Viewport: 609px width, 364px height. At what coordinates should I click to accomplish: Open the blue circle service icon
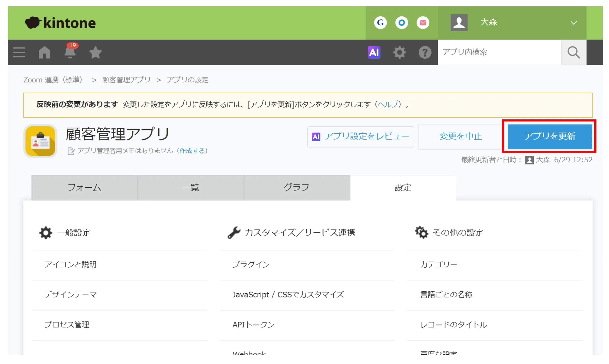(x=402, y=23)
